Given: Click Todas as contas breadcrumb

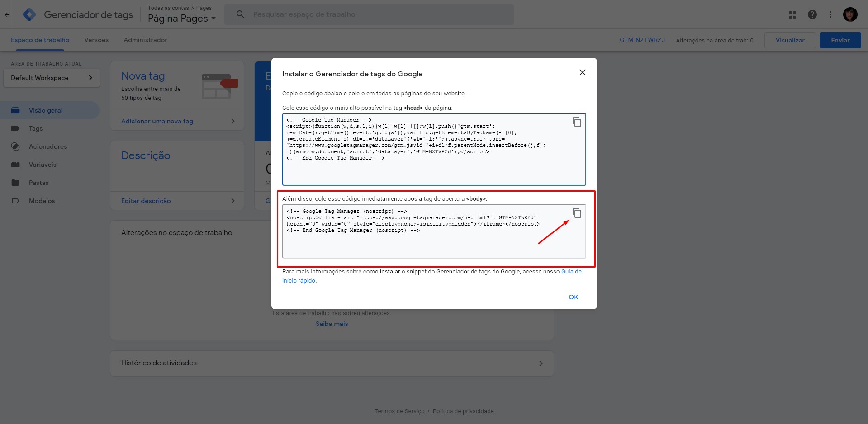Looking at the screenshot, I should point(168,8).
